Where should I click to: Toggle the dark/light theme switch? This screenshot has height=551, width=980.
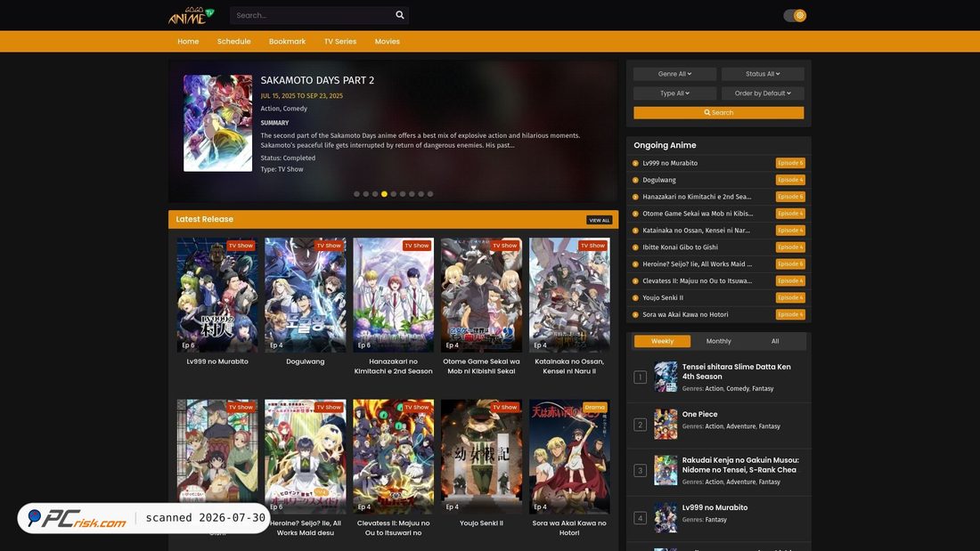[x=795, y=16]
